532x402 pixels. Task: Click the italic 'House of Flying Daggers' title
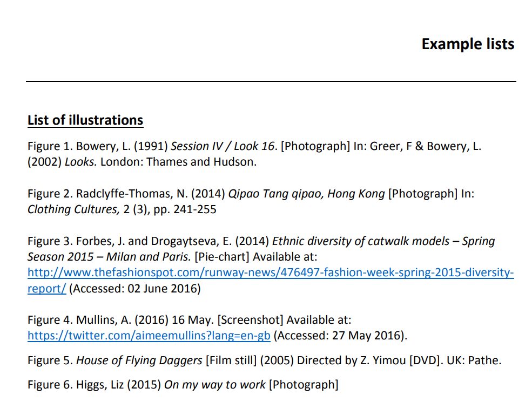[139, 360]
